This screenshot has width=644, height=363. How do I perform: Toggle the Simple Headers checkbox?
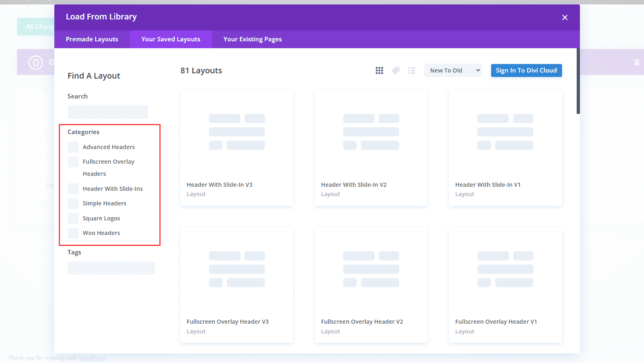pyautogui.click(x=73, y=203)
